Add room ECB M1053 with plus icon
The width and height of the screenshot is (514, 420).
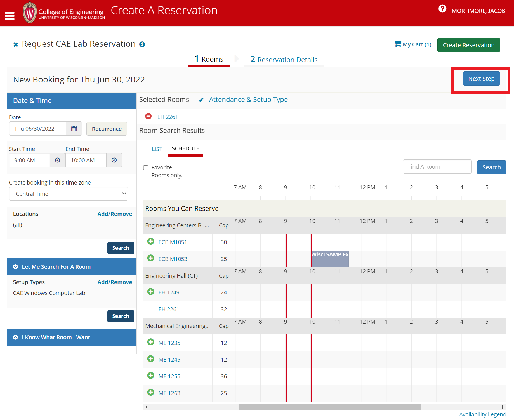point(151,258)
